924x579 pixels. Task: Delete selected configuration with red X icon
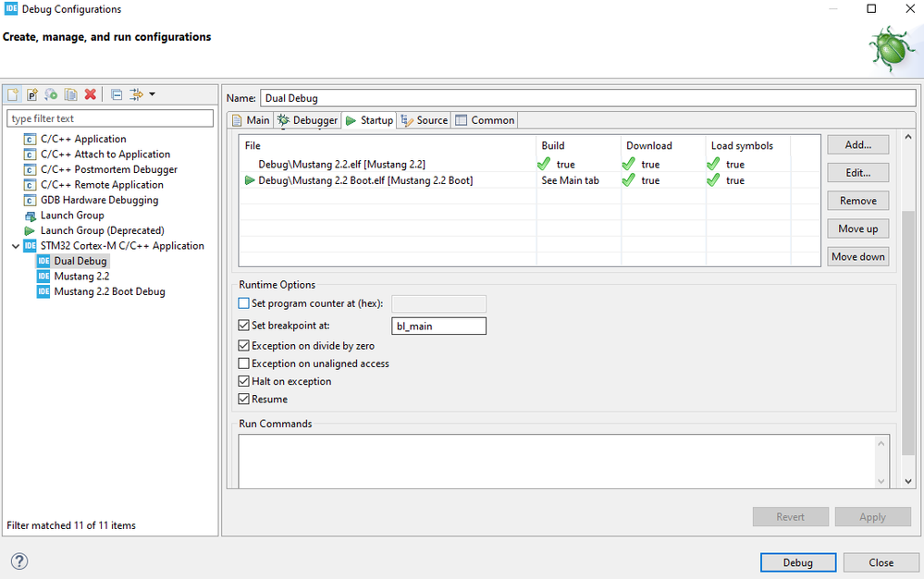(x=90, y=94)
